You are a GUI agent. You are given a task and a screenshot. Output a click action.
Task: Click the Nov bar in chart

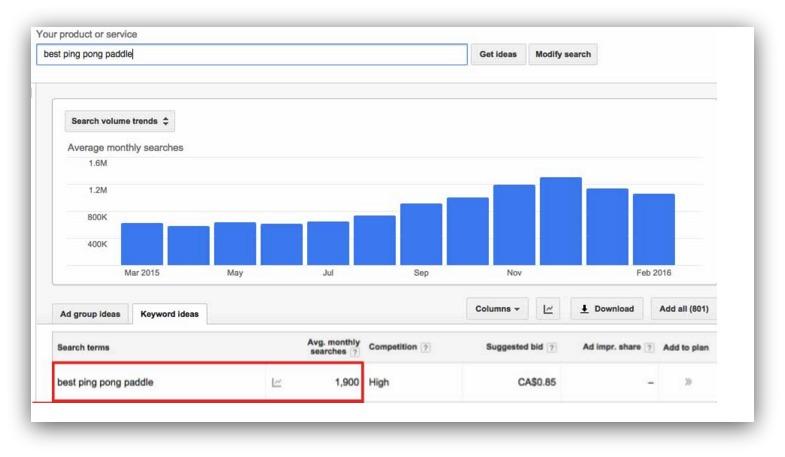click(x=514, y=225)
